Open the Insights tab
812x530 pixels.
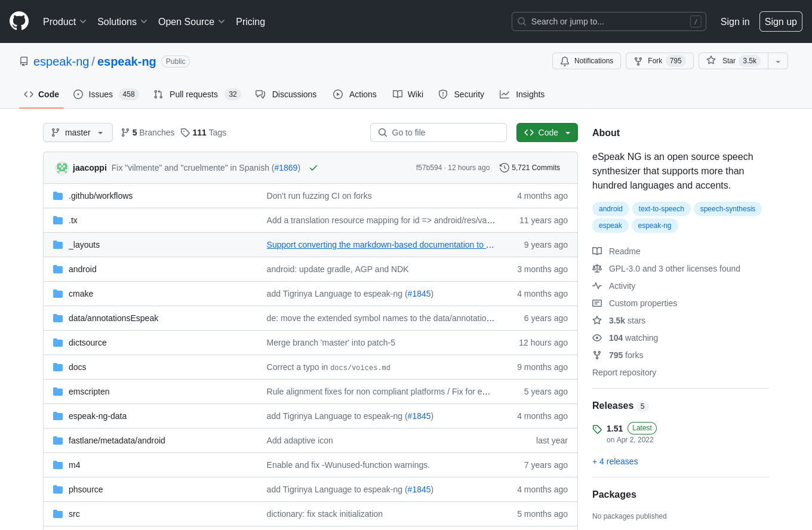522,94
